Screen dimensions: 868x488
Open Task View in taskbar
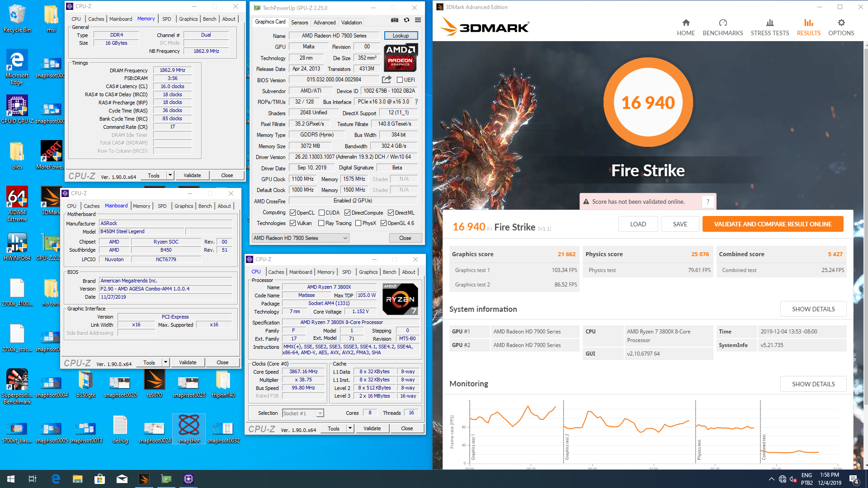coord(33,479)
